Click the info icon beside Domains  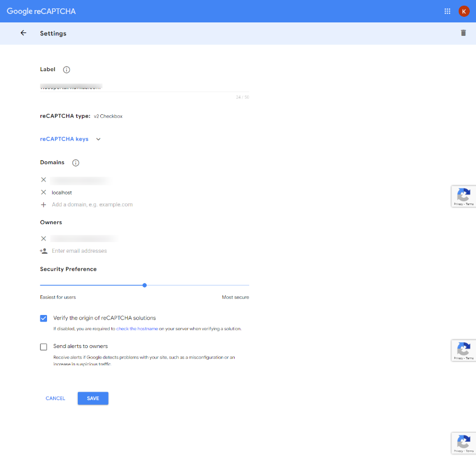pos(76,163)
